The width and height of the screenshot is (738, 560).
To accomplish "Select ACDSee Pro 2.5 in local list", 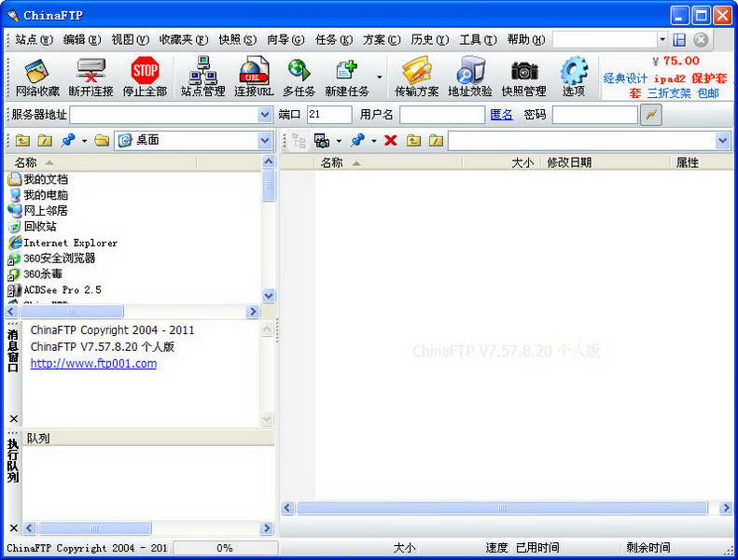I will [55, 289].
